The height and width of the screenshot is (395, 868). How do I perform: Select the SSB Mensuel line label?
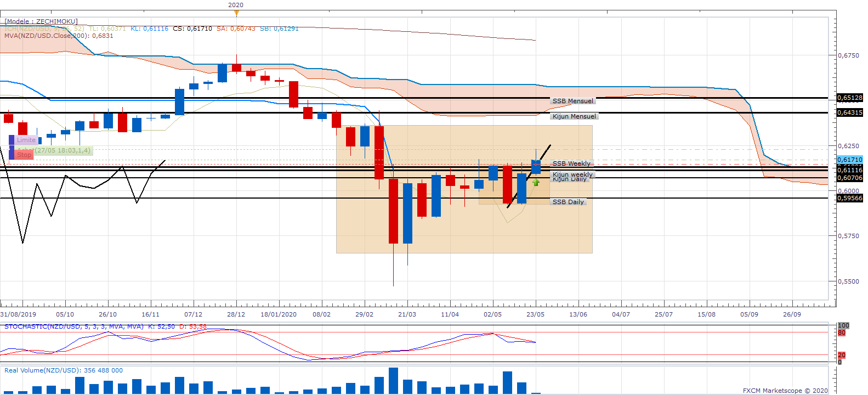pos(572,101)
